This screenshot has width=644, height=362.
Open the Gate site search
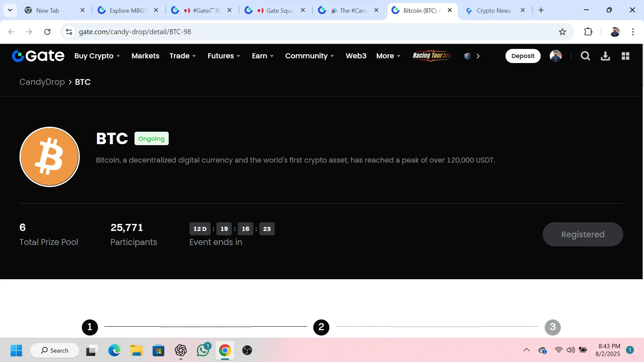point(585,56)
